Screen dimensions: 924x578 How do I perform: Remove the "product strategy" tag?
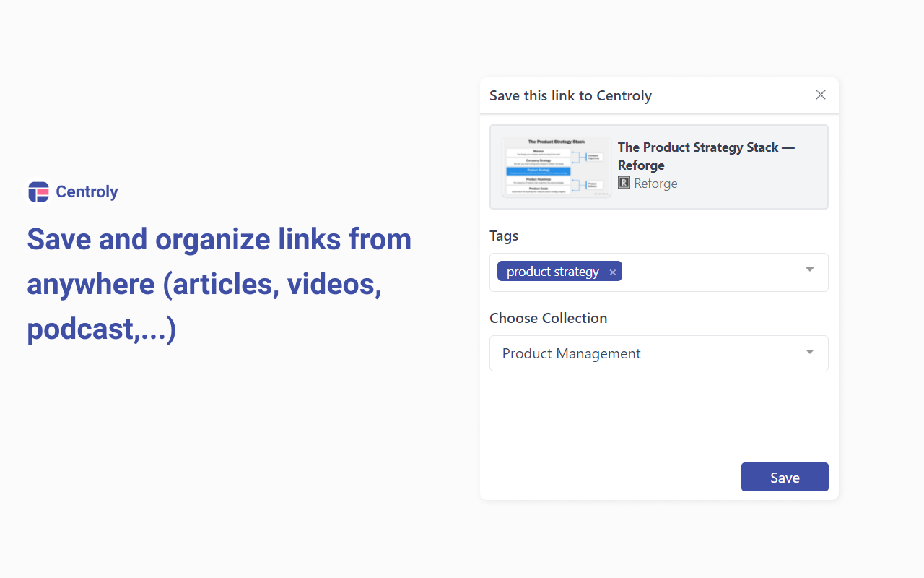click(613, 272)
